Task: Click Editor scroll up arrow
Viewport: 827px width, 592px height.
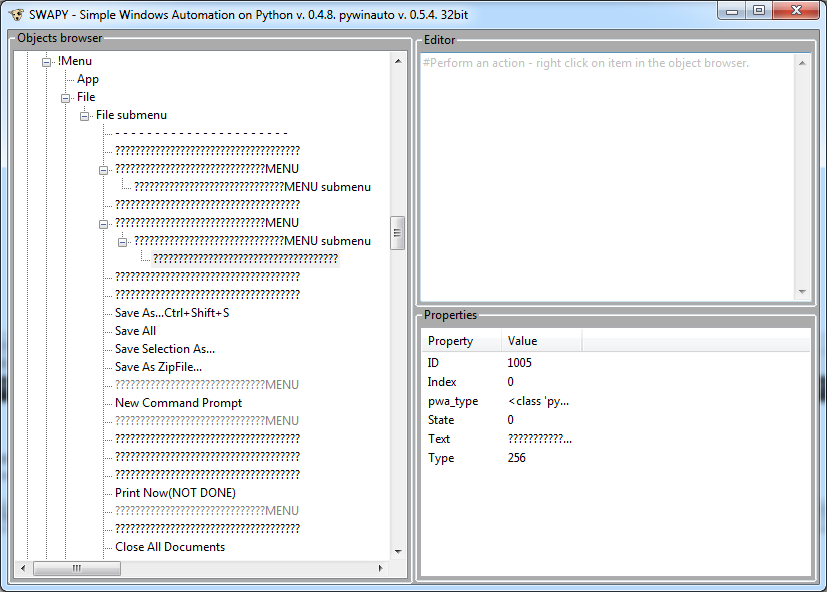Action: tap(802, 63)
